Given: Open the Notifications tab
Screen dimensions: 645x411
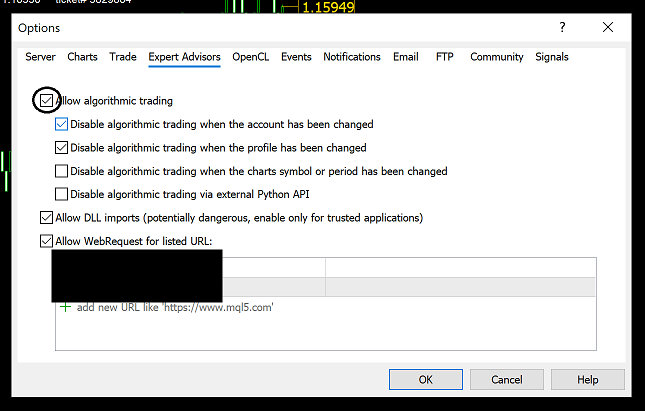Looking at the screenshot, I should click(x=352, y=57).
